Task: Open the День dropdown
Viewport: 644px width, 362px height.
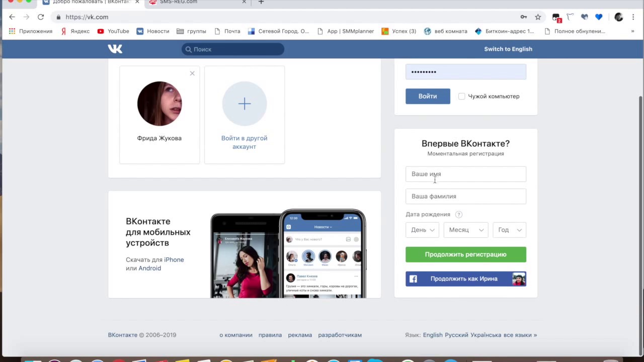Action: pos(422,230)
